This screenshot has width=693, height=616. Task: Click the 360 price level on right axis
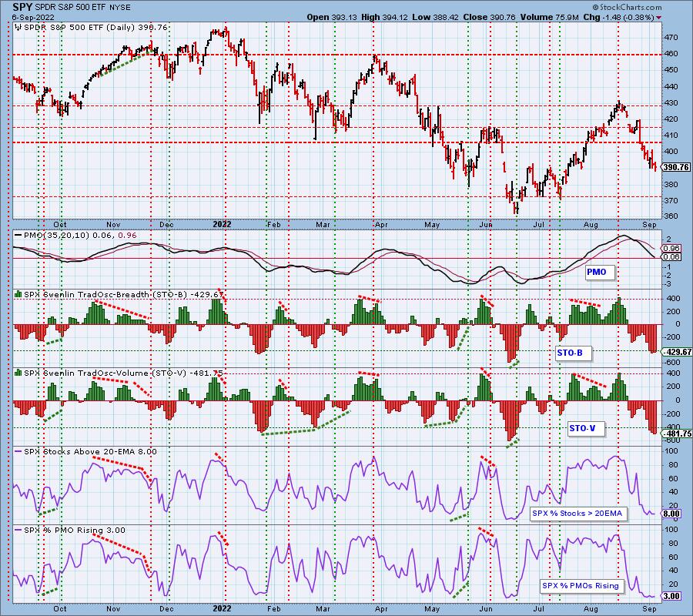(671, 216)
